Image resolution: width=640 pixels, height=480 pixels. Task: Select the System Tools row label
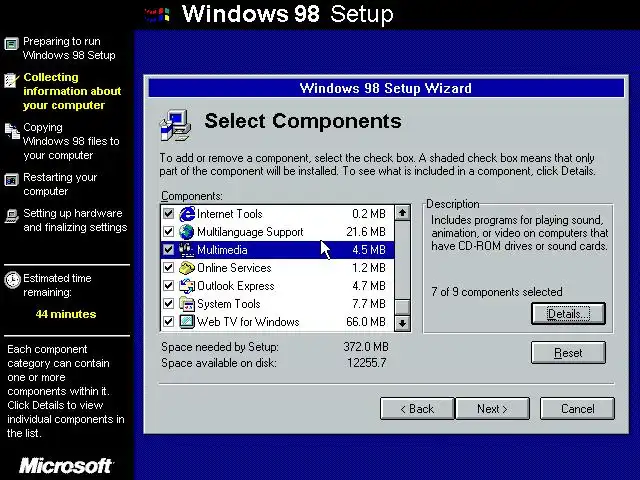coord(229,304)
